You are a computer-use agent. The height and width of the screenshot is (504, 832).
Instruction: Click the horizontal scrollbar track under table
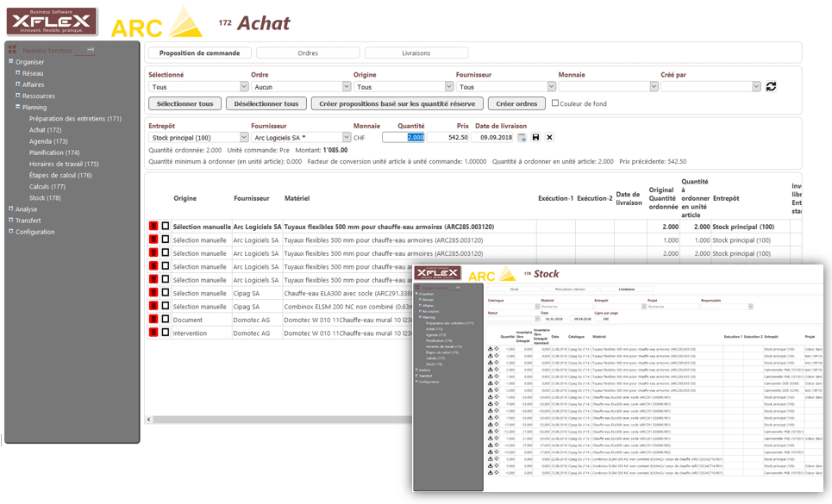click(x=281, y=420)
